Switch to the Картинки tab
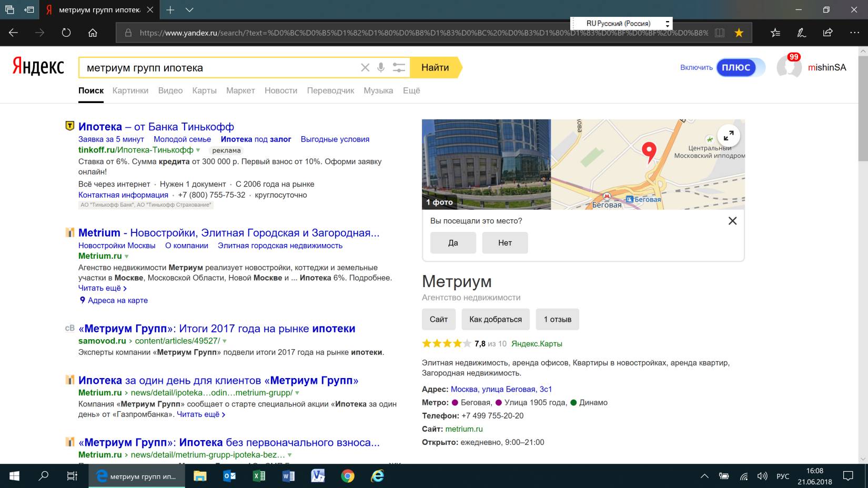This screenshot has height=488, width=868. tap(130, 90)
